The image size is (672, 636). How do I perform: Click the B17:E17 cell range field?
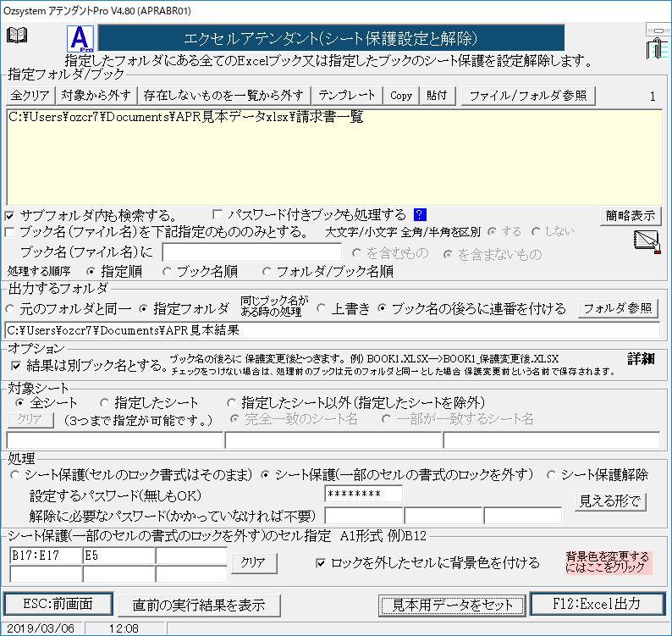pos(46,556)
